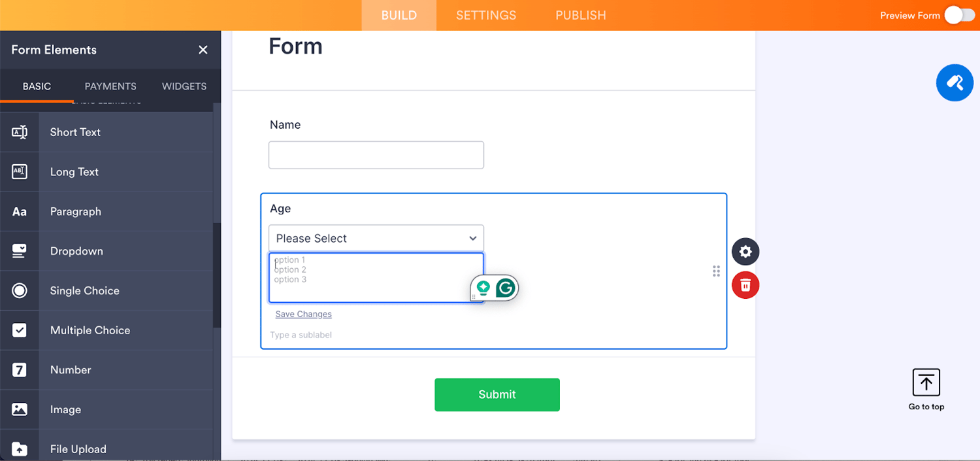Open the WIDGETS tab
Image resolution: width=980 pixels, height=461 pixels.
tap(184, 86)
